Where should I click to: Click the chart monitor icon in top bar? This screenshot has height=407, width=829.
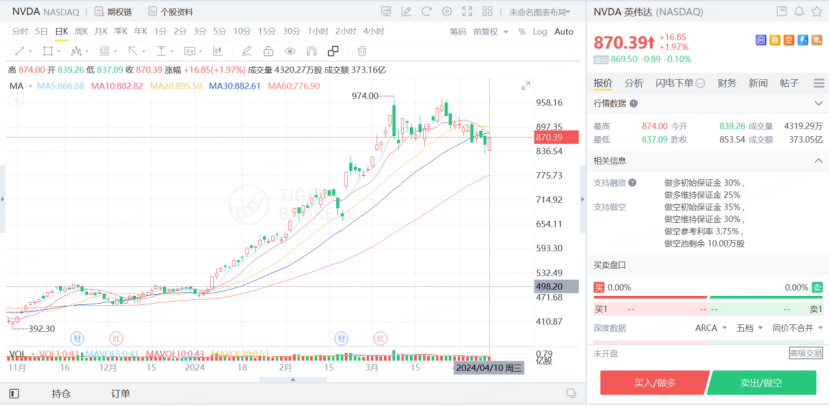pos(386,11)
